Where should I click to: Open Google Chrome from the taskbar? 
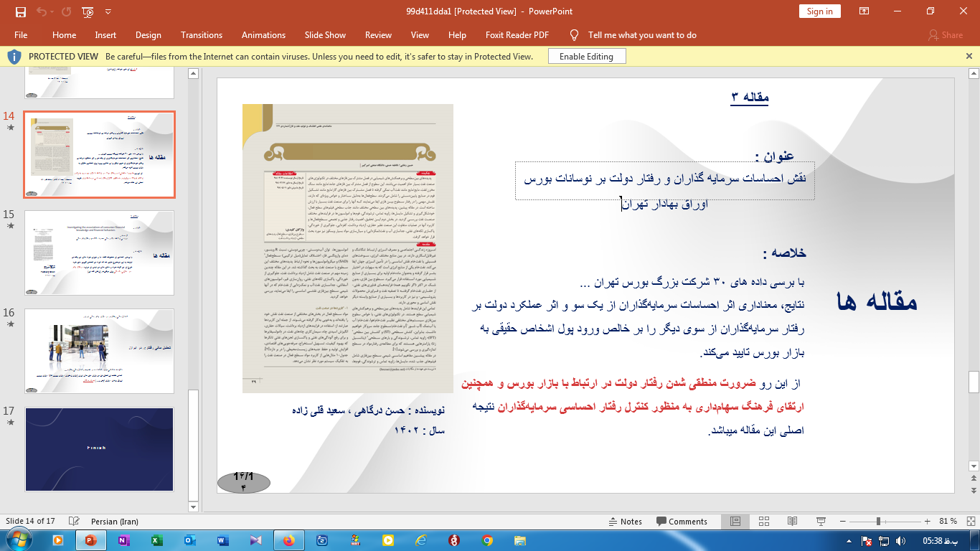tap(488, 540)
